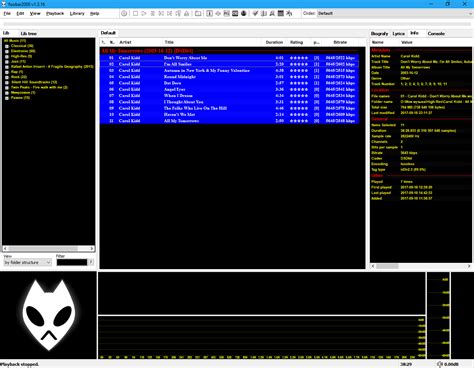Click the Random playback icon in toolbar

coord(178,13)
